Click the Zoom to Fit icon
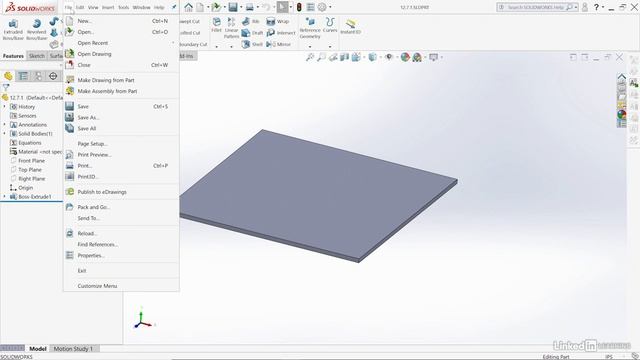The height and width of the screenshot is (360, 640). point(310,57)
